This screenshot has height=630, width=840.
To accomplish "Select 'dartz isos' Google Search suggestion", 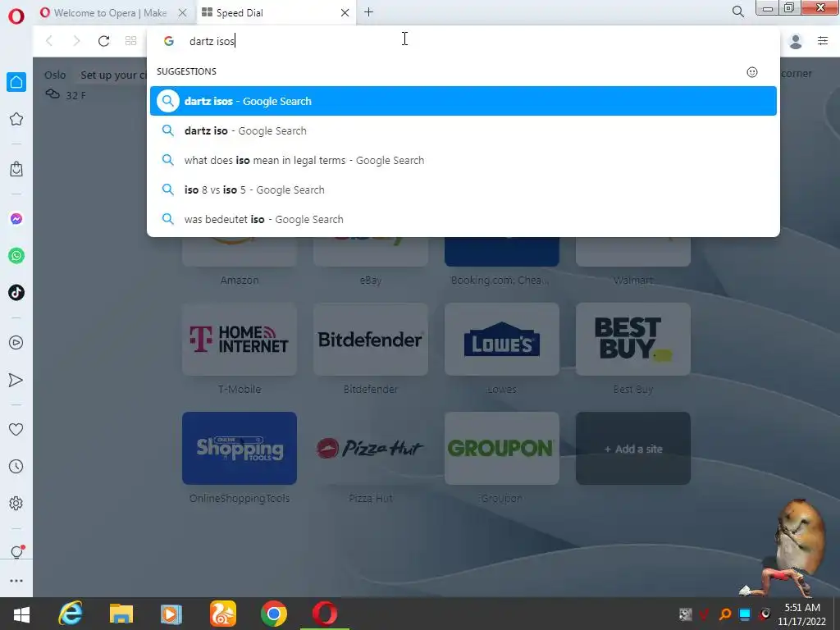I will pos(463,101).
